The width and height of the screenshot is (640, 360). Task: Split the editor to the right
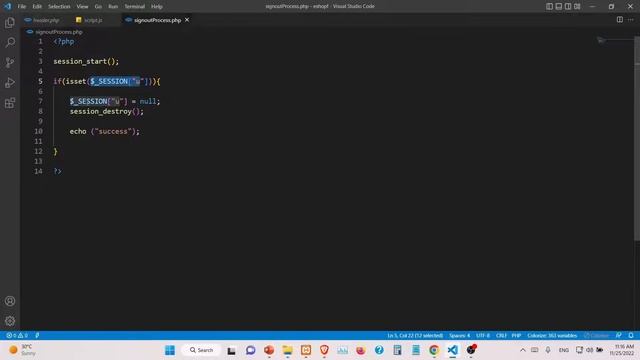pyautogui.click(x=620, y=20)
